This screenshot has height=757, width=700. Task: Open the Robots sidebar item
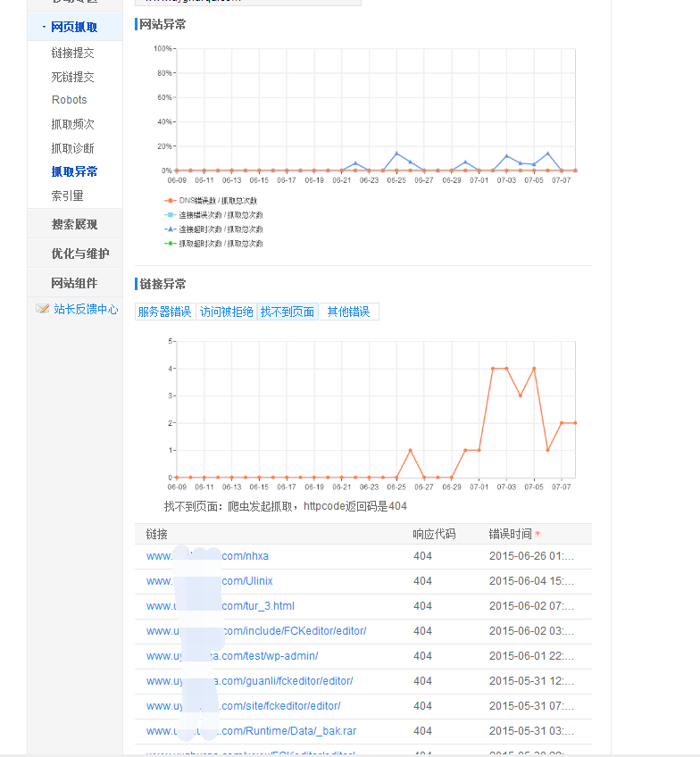click(x=69, y=100)
